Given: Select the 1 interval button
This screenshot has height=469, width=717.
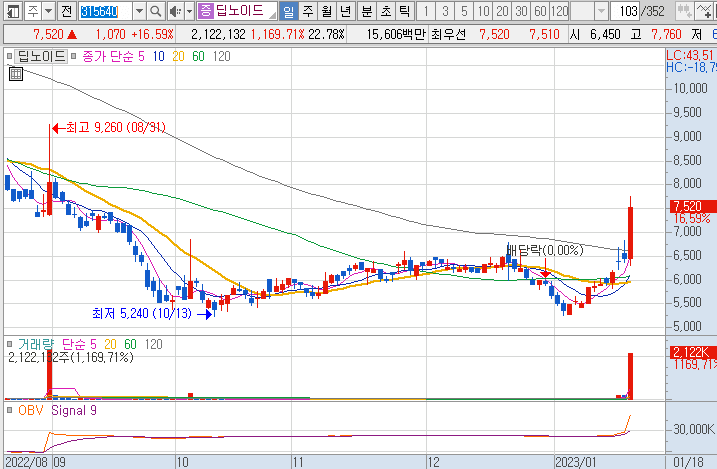Looking at the screenshot, I should [426, 11].
